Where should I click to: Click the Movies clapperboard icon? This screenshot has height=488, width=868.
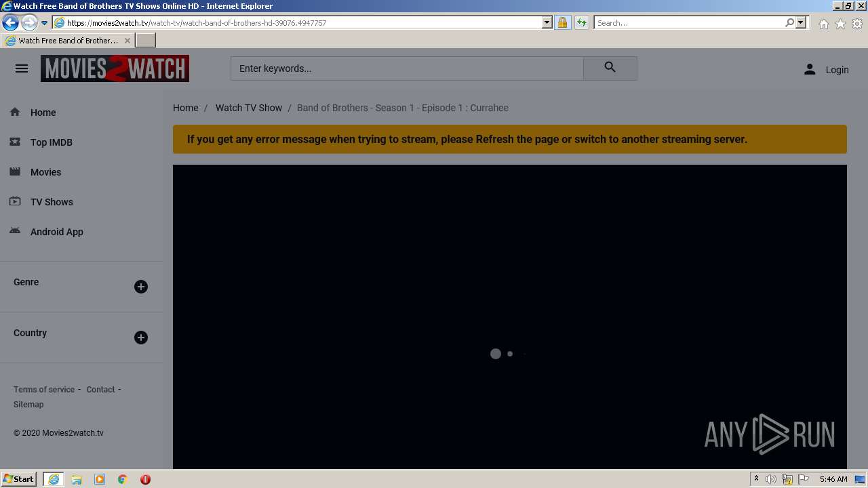(15, 171)
